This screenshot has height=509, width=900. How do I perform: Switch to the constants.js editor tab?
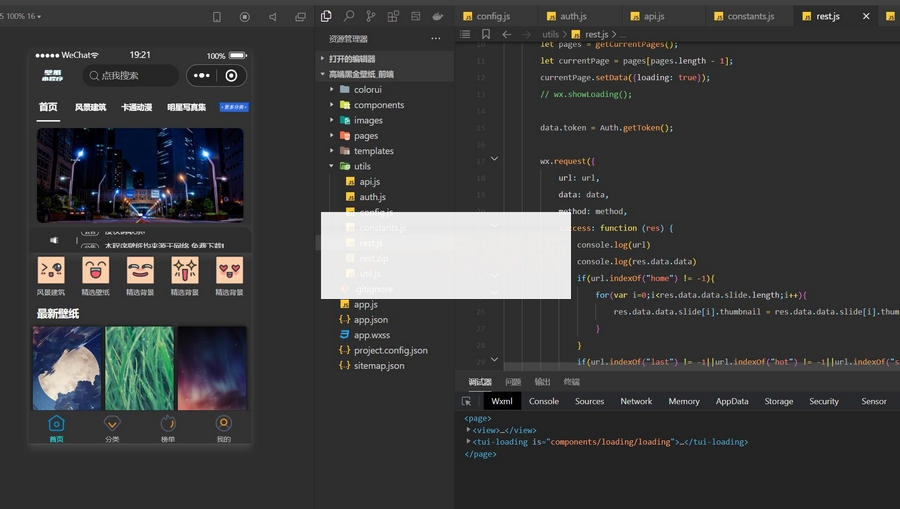751,16
